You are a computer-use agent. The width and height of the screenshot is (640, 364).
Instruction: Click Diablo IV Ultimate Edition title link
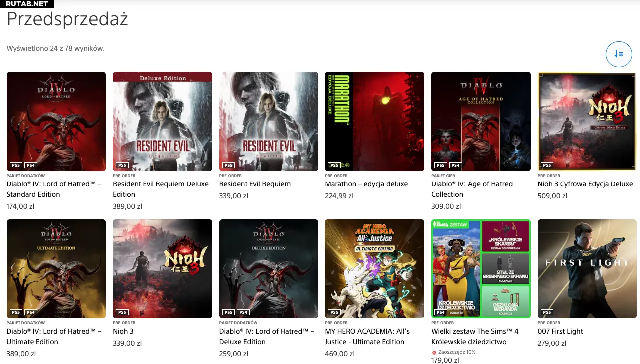[x=54, y=336]
